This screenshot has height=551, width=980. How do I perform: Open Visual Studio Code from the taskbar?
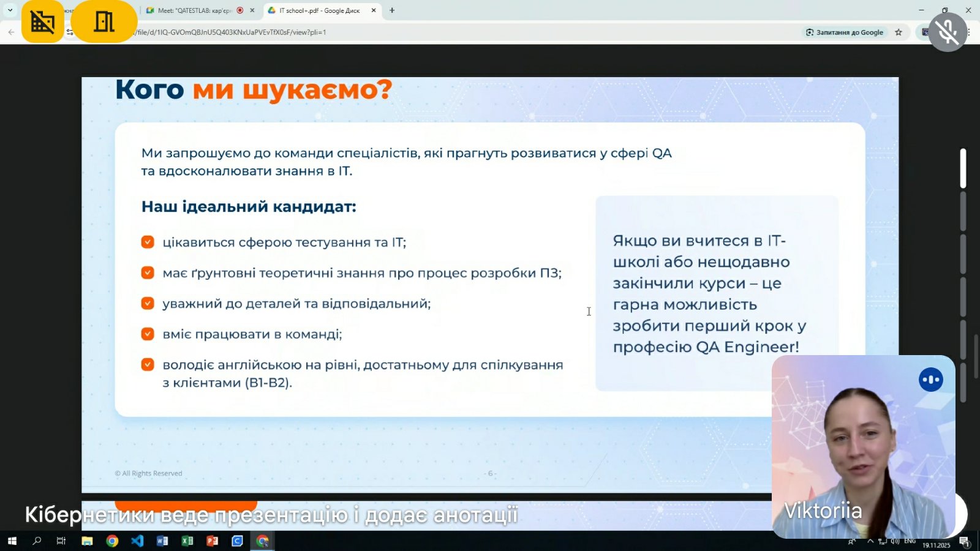[x=137, y=541]
